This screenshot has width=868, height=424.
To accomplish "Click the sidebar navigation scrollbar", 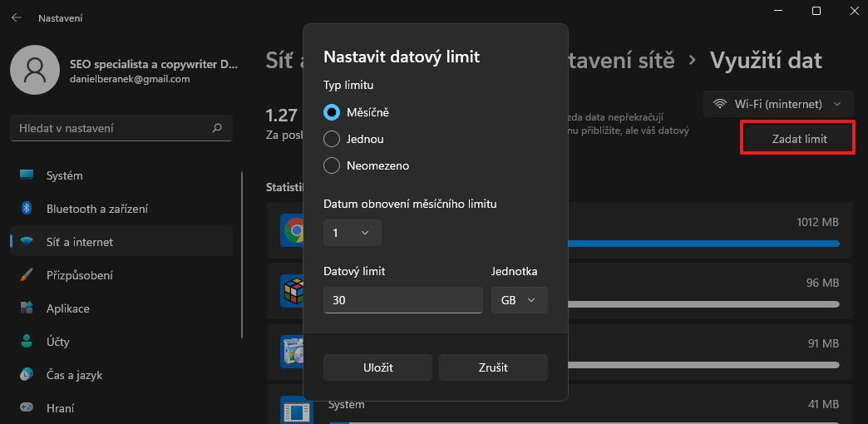I will 242,254.
